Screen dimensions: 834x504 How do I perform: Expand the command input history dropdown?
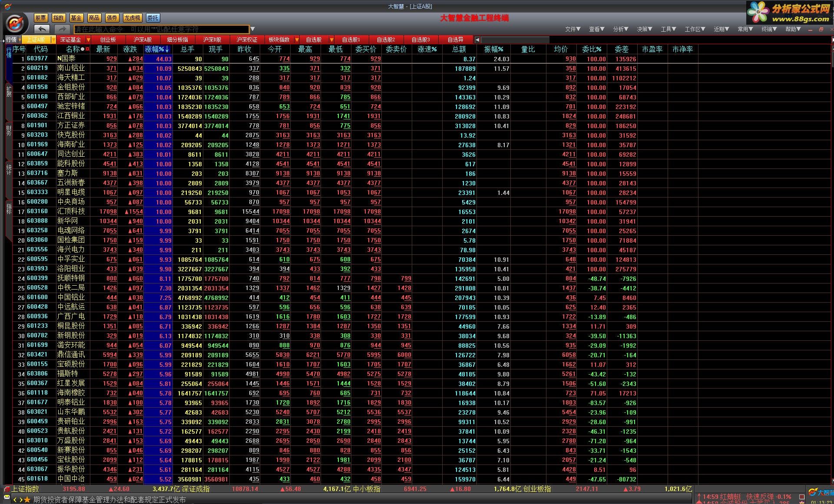(252, 30)
